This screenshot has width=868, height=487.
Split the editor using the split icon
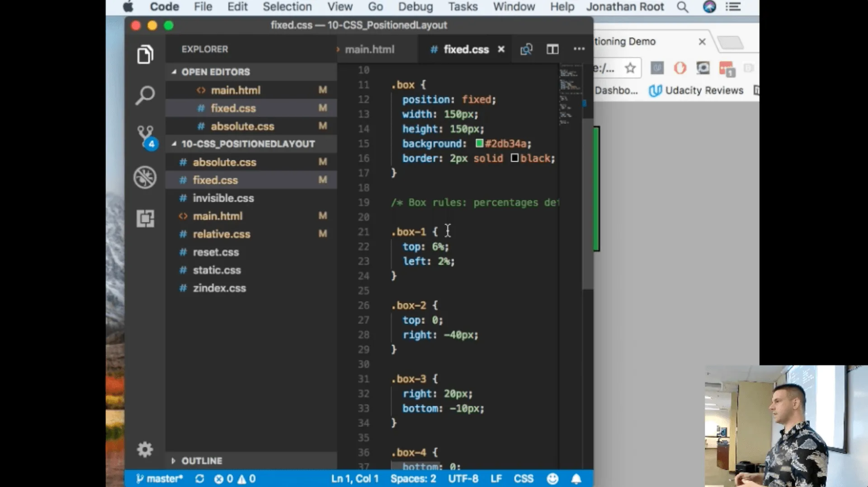[x=552, y=49]
